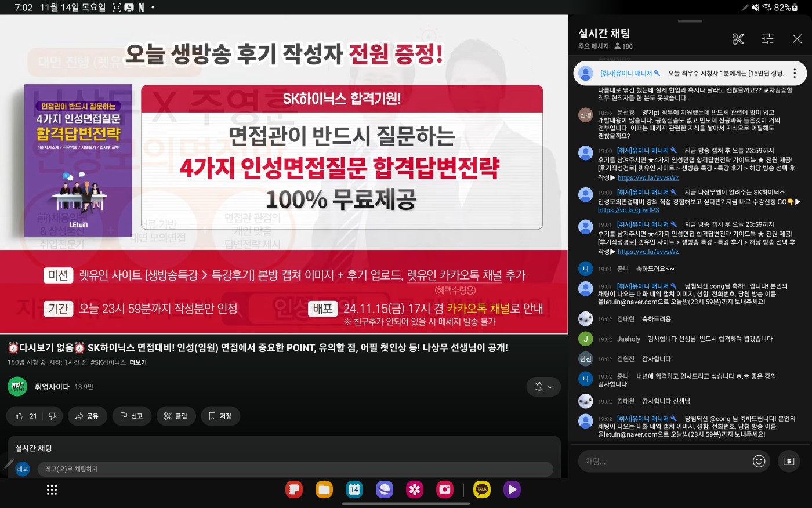Save the video with 저장 button

pos(220,416)
